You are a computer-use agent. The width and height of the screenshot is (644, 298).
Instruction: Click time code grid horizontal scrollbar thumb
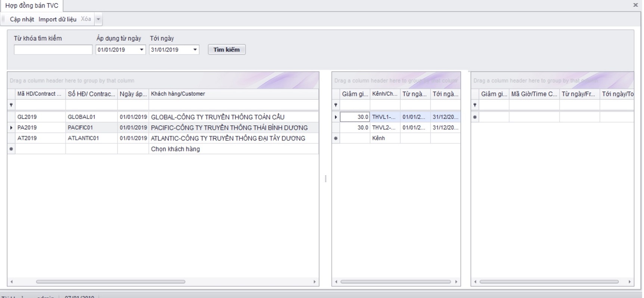tap(549, 282)
